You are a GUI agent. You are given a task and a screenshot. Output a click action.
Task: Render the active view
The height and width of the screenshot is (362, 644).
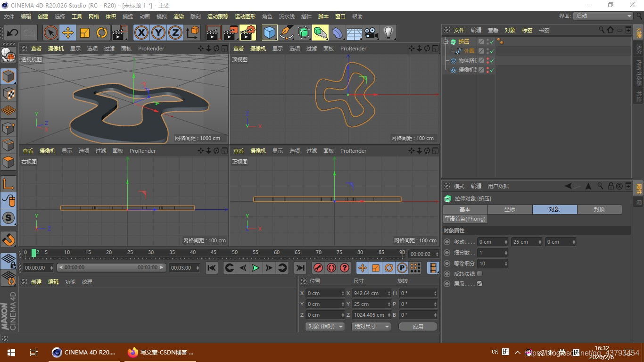click(x=214, y=33)
